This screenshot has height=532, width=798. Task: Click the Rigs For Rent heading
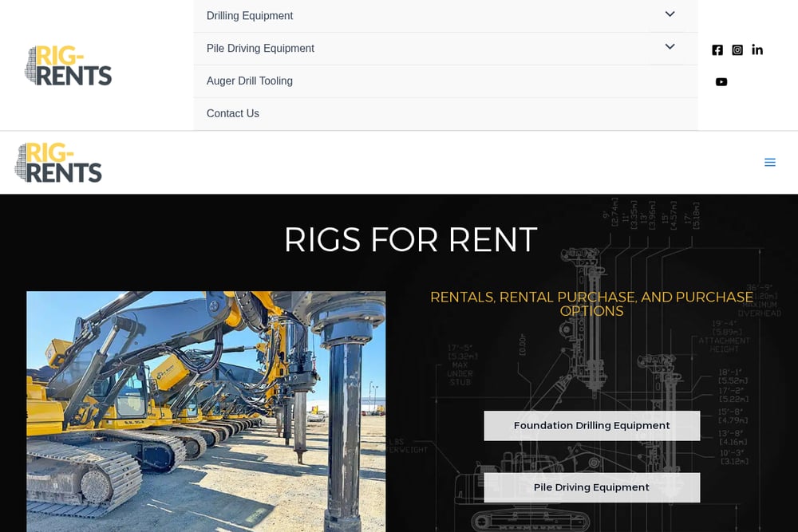pos(410,239)
